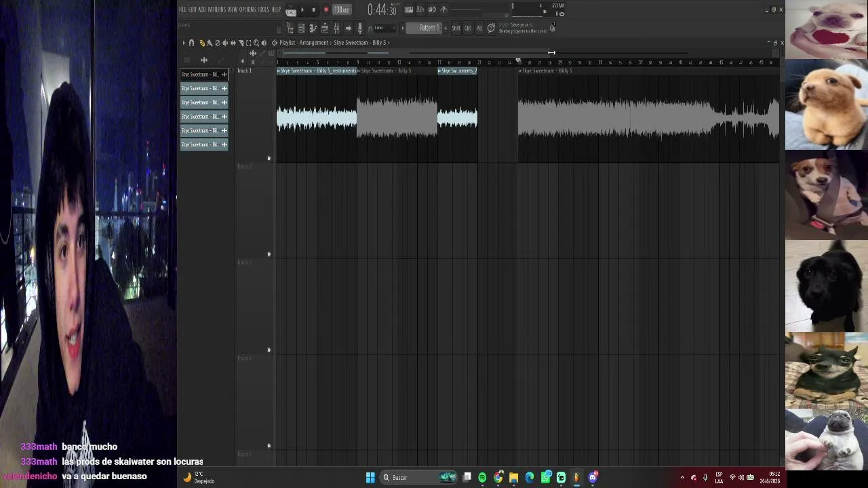Select the Slip tool in Playlist
Image resolution: width=868 pixels, height=488 pixels.
(x=233, y=43)
